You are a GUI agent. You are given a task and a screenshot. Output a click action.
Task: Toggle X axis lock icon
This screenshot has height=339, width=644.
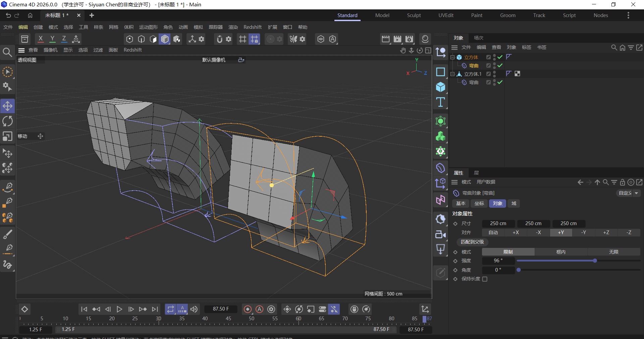(41, 39)
